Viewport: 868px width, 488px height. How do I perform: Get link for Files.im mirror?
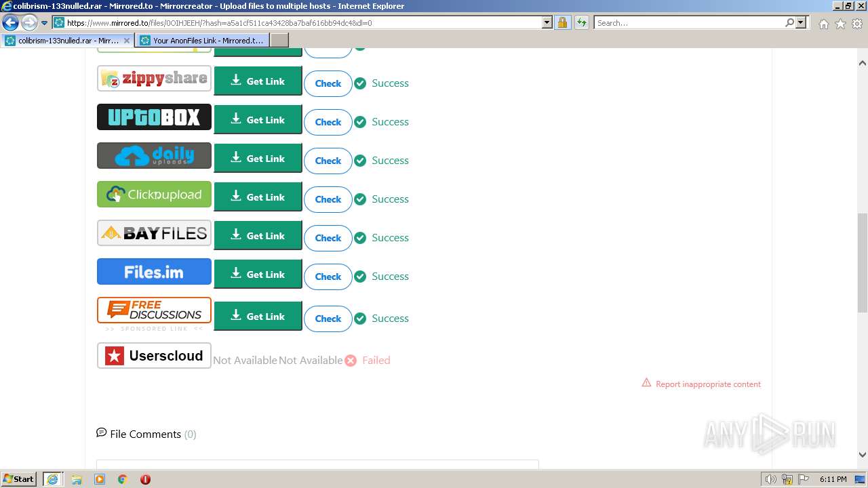(258, 274)
